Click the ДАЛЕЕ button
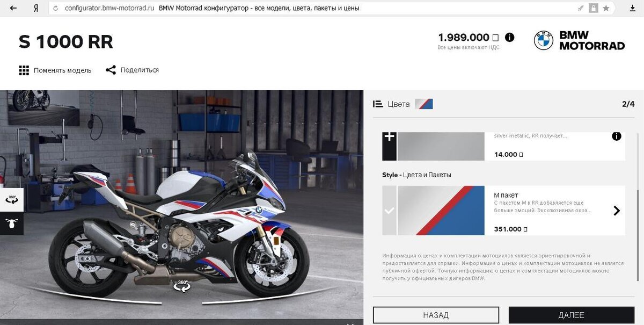The width and height of the screenshot is (644, 325). click(571, 315)
